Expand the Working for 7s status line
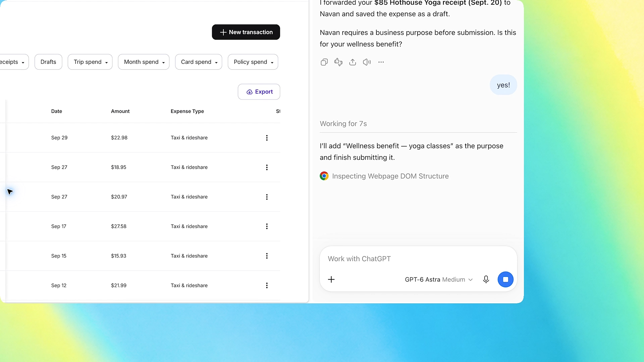Screen dimensions: 644x362 click(x=343, y=124)
